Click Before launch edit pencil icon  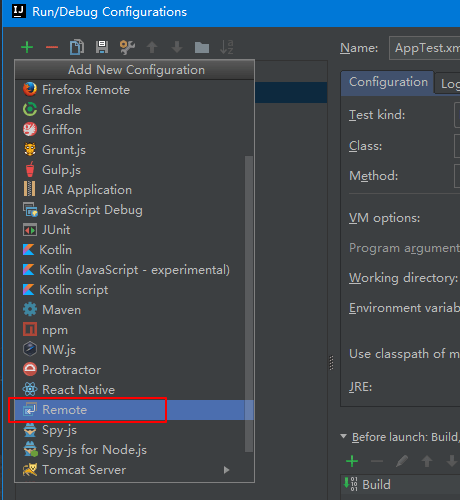pyautogui.click(x=402, y=461)
